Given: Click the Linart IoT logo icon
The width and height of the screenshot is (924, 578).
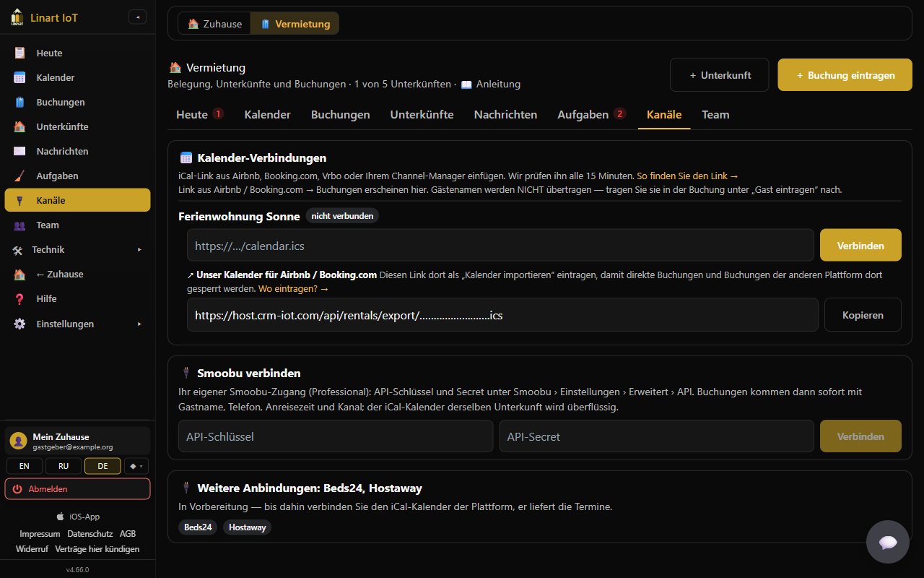Looking at the screenshot, I should [17, 17].
